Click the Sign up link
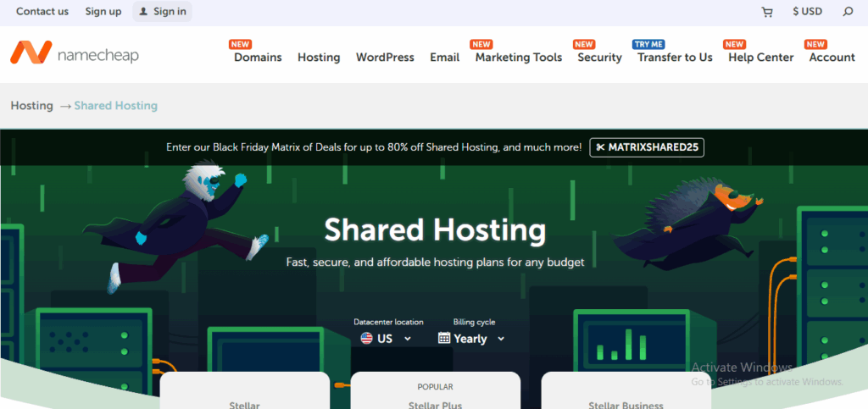The image size is (868, 409). coord(103,12)
